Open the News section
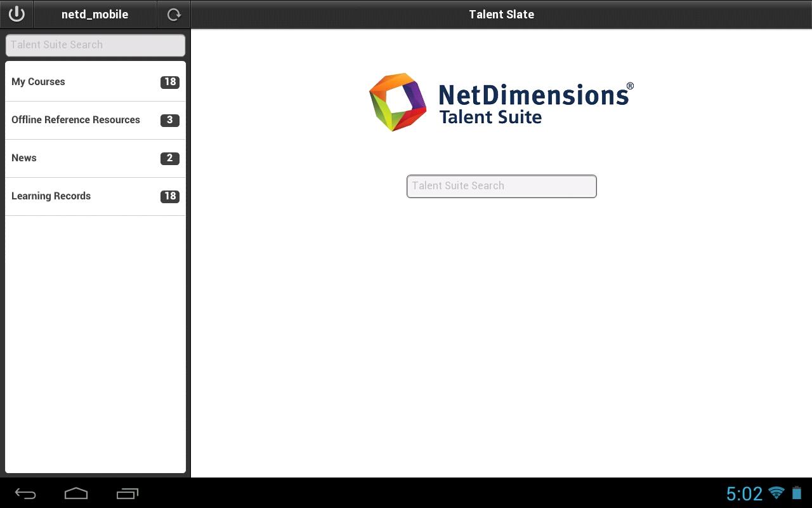This screenshot has height=508, width=812. pos(96,158)
